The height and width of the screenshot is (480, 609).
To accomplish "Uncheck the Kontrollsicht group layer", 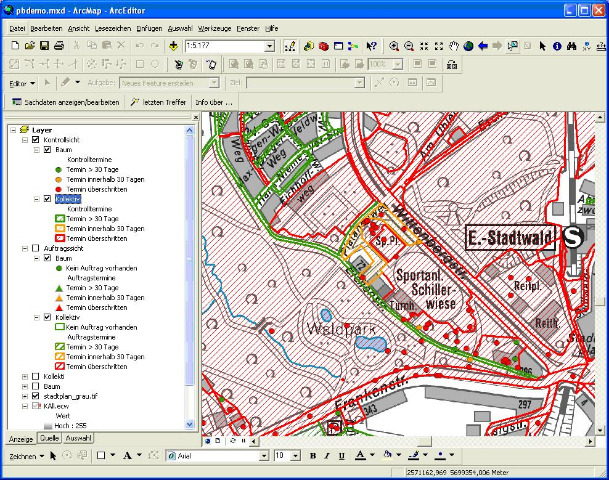I will [36, 140].
